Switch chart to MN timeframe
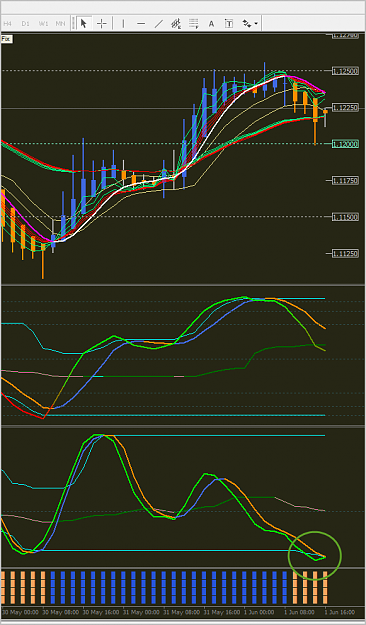This screenshot has height=625, width=366. [61, 24]
